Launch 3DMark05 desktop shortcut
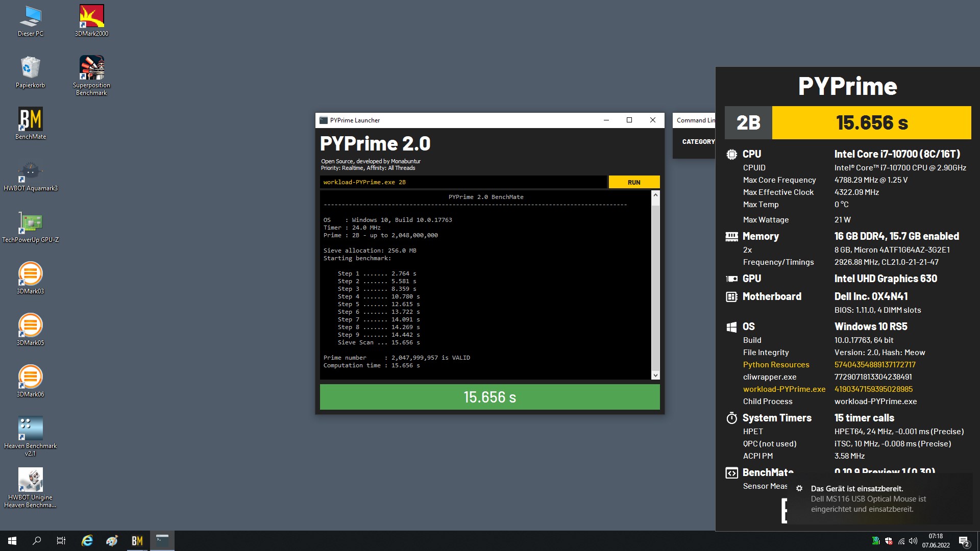 (x=31, y=330)
